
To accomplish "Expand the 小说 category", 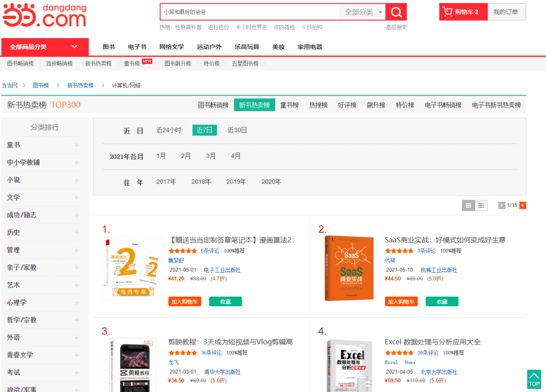I will pyautogui.click(x=76, y=180).
